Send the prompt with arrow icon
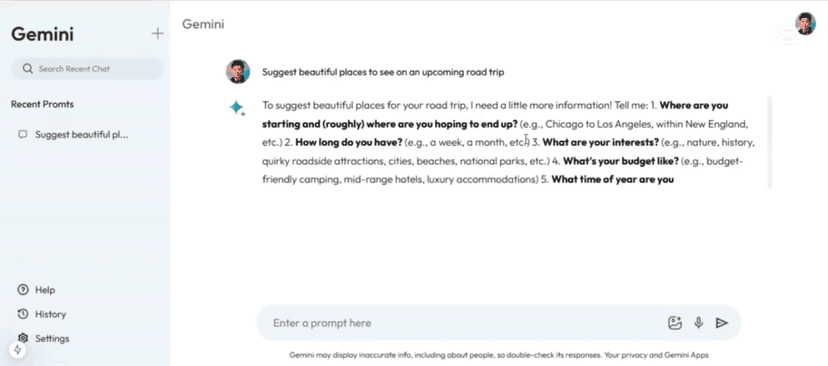Viewport: 828px width, 366px height. [722, 323]
